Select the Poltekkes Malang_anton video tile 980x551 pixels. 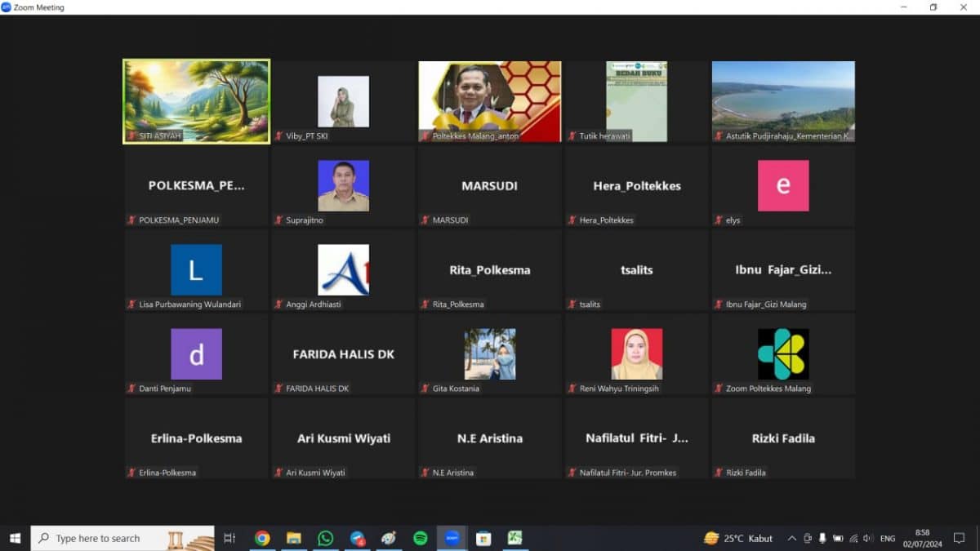tap(489, 101)
